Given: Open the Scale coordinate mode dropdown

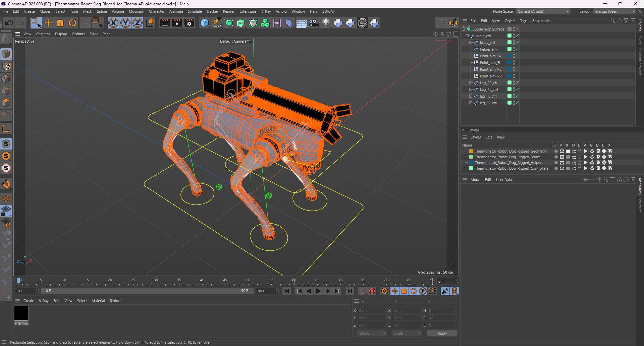Looking at the screenshot, I should click(407, 333).
